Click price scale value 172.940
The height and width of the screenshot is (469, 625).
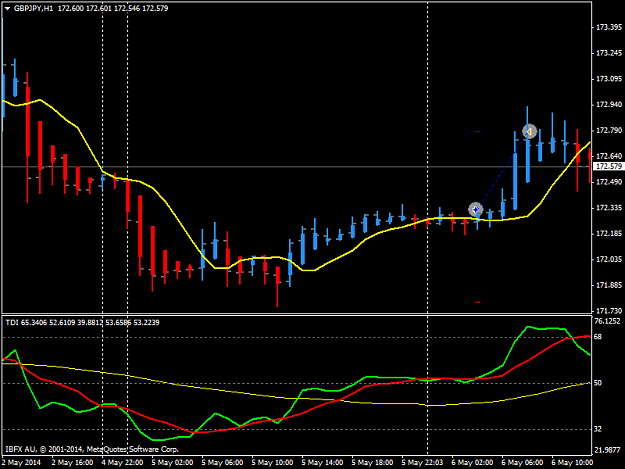point(609,105)
